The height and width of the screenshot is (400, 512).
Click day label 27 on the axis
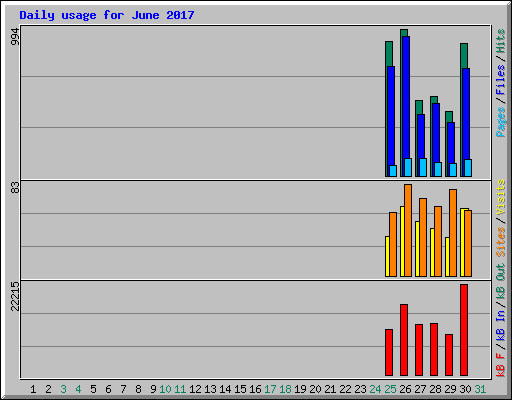pyautogui.click(x=420, y=389)
